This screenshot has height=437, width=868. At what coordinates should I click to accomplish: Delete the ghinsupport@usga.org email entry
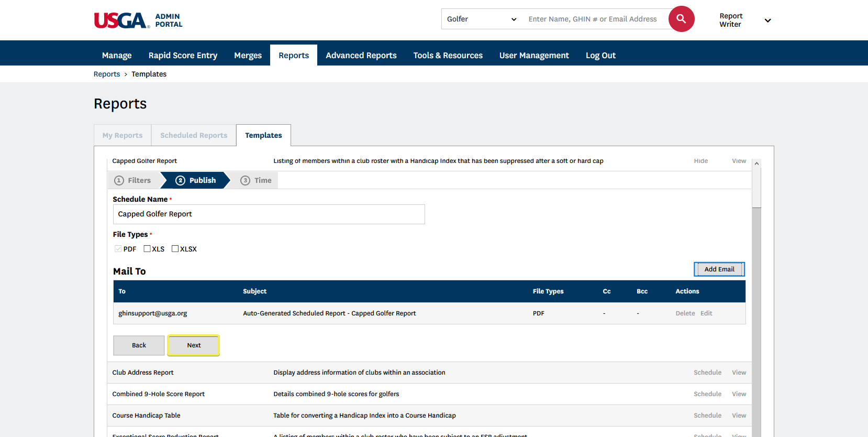tap(685, 313)
